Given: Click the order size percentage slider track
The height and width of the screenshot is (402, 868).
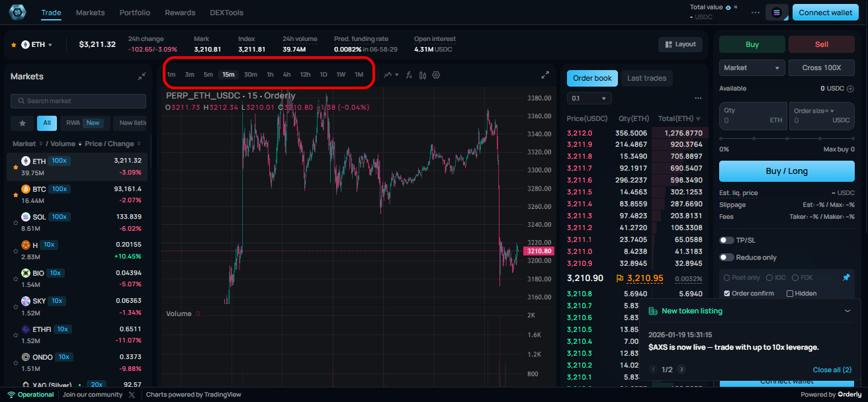Looking at the screenshot, I should [787, 139].
